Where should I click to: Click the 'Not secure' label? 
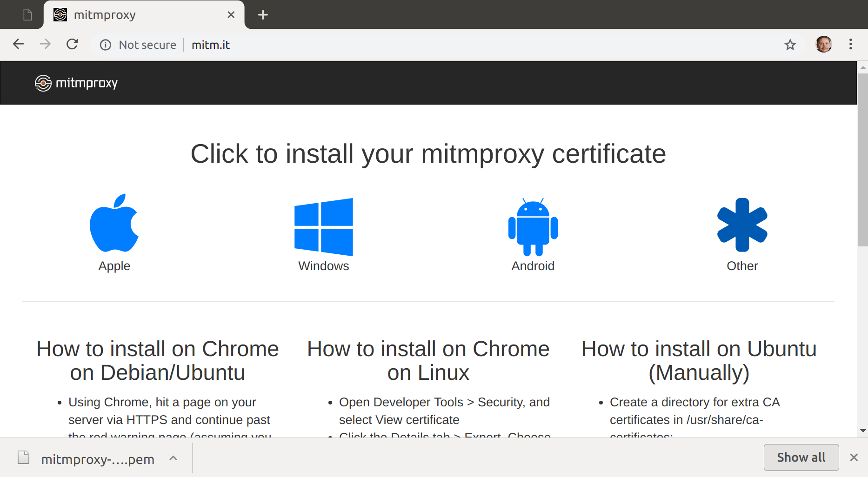coord(147,45)
